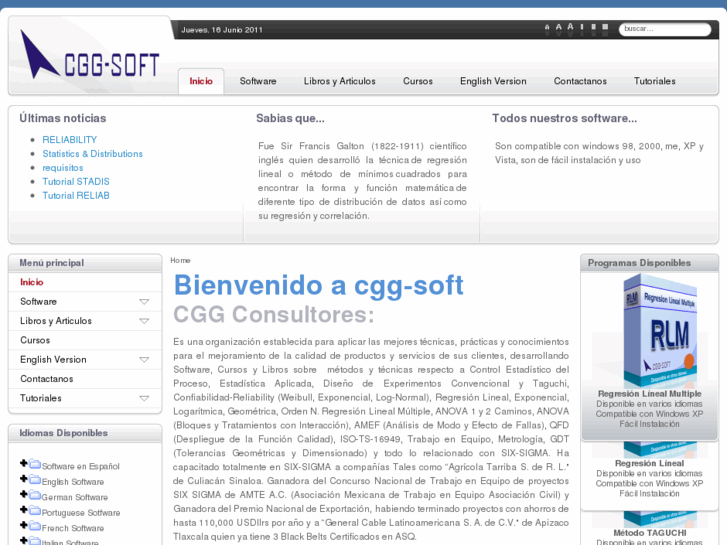Click the Home breadcrumb
Viewport: 727px width, 545px height.
(180, 260)
